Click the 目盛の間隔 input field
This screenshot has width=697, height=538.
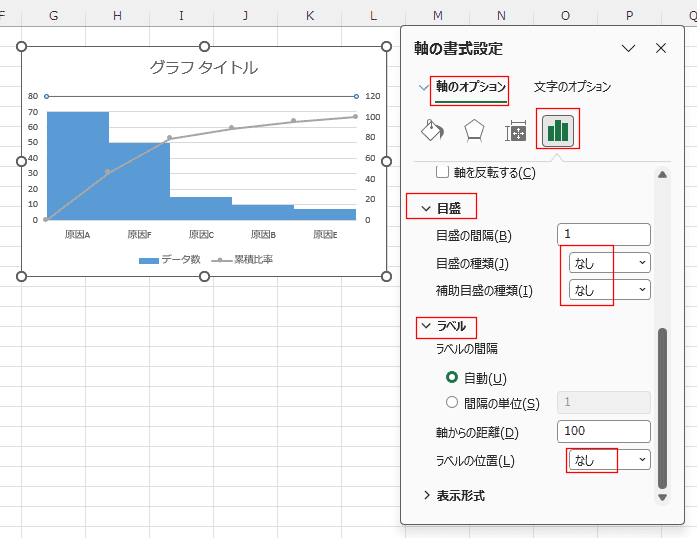tap(604, 234)
